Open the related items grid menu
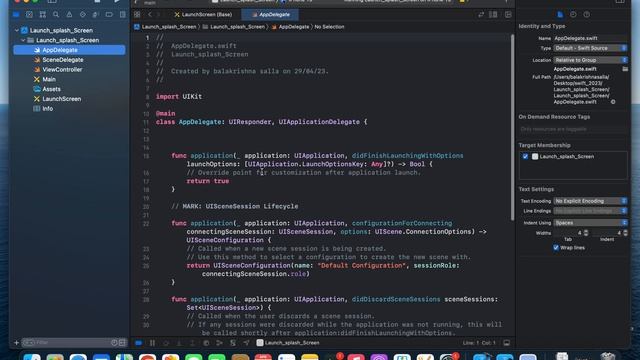640x360 pixels. (x=137, y=15)
